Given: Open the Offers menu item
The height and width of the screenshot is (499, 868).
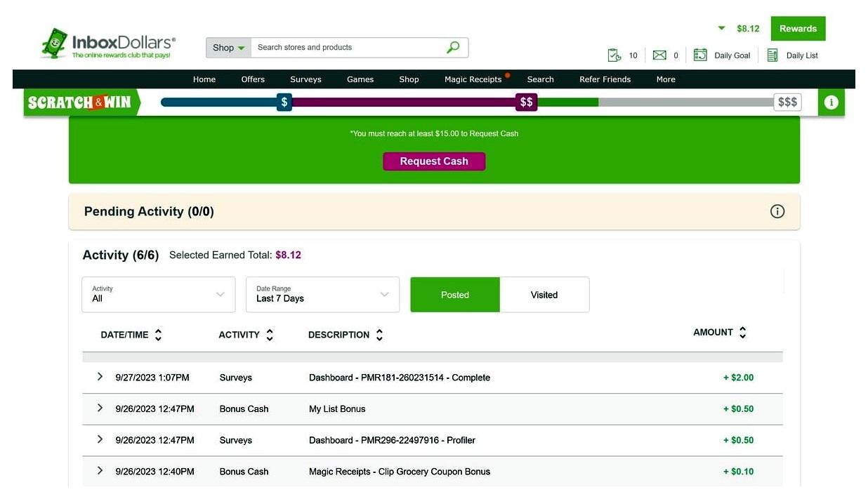Looking at the screenshot, I should tap(253, 79).
